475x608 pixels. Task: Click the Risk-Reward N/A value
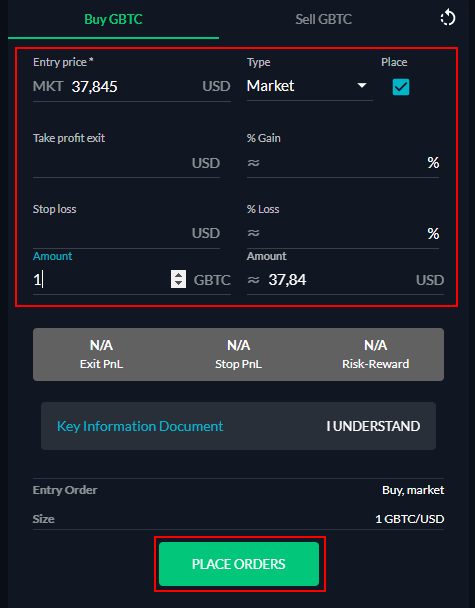[375, 345]
